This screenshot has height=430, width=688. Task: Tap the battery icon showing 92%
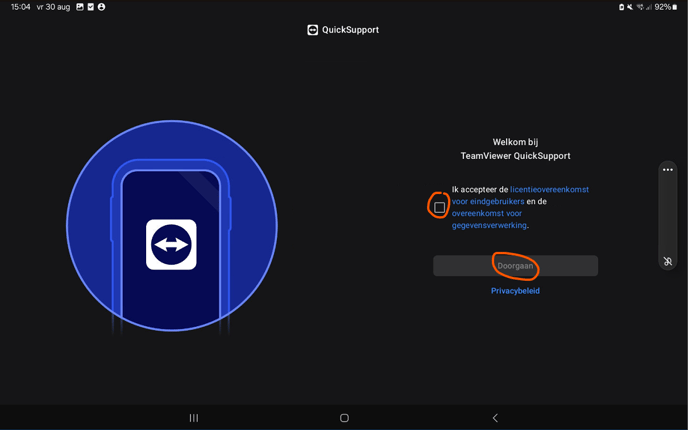click(x=676, y=7)
